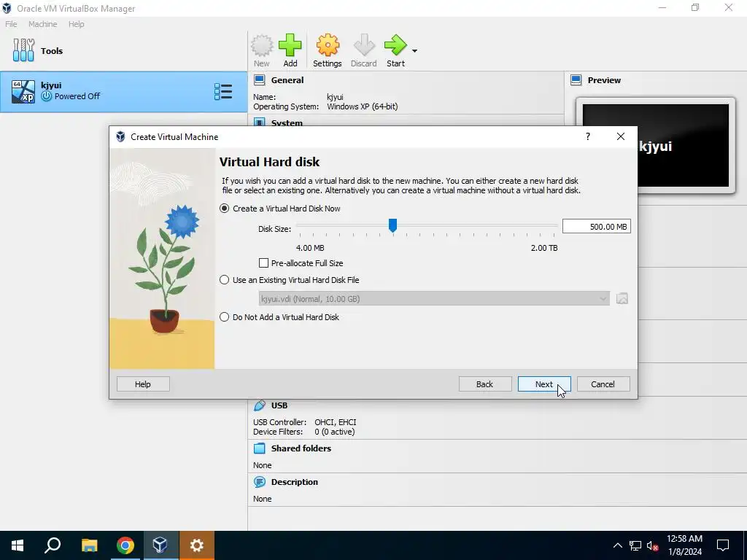Click the New machine toolbar icon

click(x=262, y=46)
